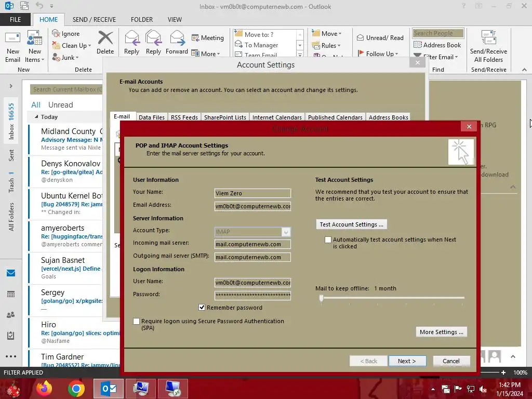
Task: Select the Internet Calendars tab
Action: 277,117
